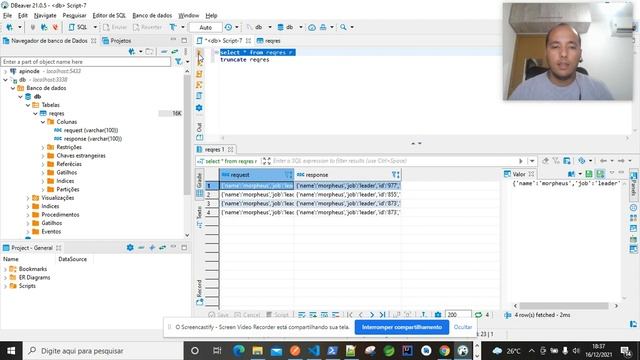Click the Valor panel tab
Image resolution: width=640 pixels, height=360 pixels.
[x=519, y=174]
